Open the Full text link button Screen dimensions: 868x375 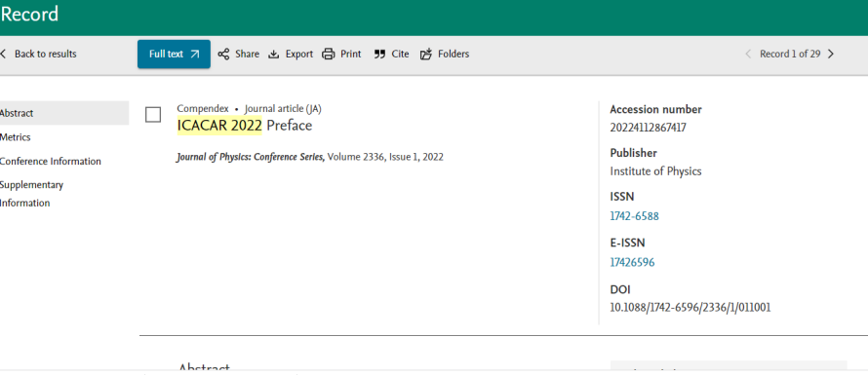click(174, 55)
